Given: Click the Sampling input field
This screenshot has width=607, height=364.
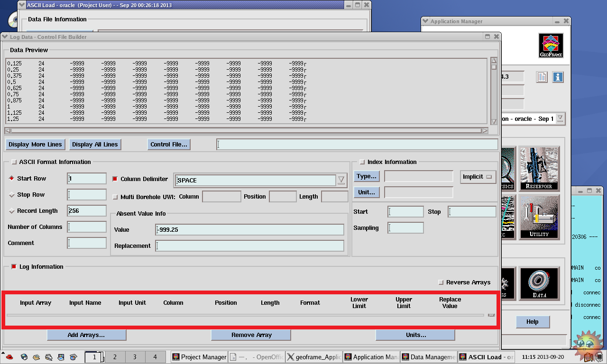Looking at the screenshot, I should click(x=405, y=228).
